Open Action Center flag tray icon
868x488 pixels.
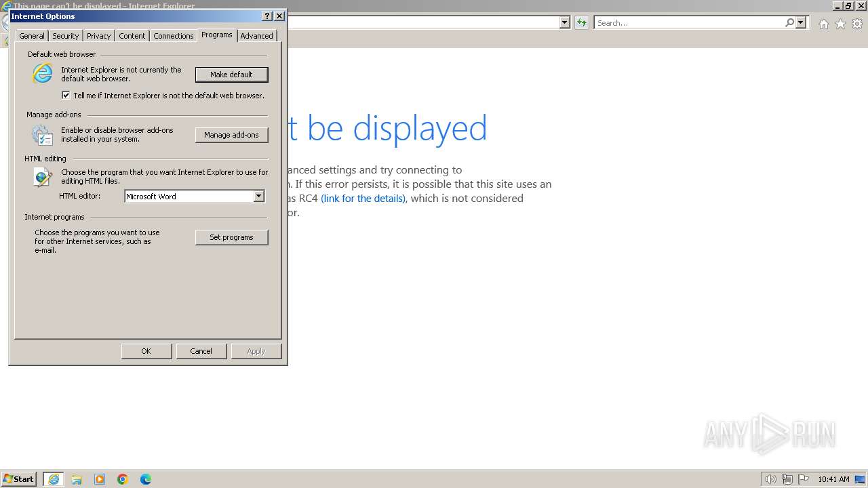804,479
